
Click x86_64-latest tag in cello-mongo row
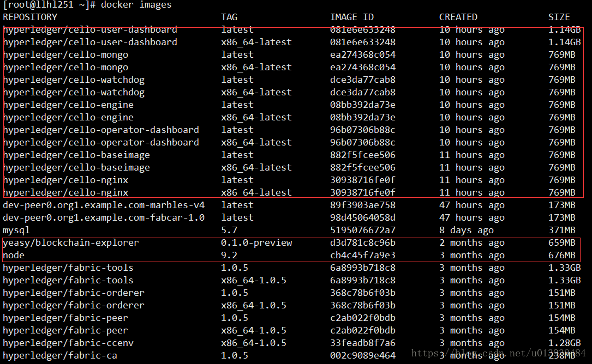[256, 67]
